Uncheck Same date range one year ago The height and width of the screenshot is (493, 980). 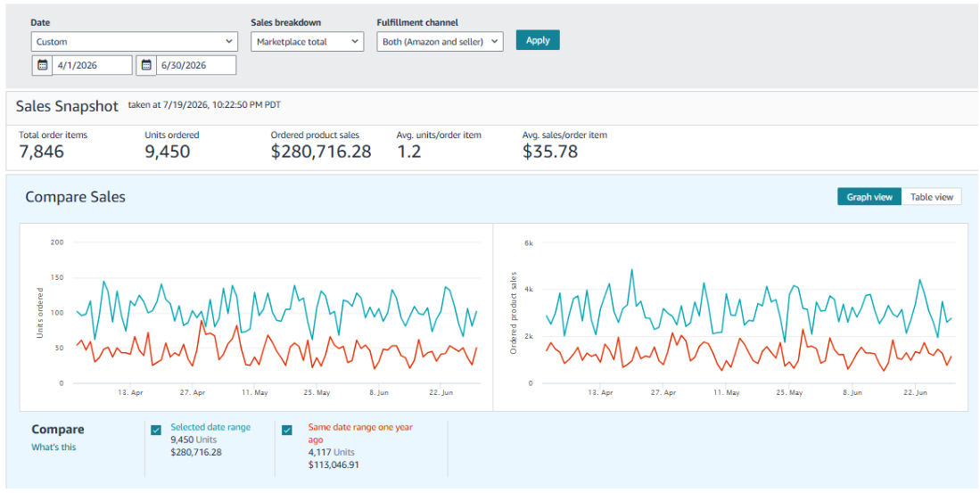(287, 430)
